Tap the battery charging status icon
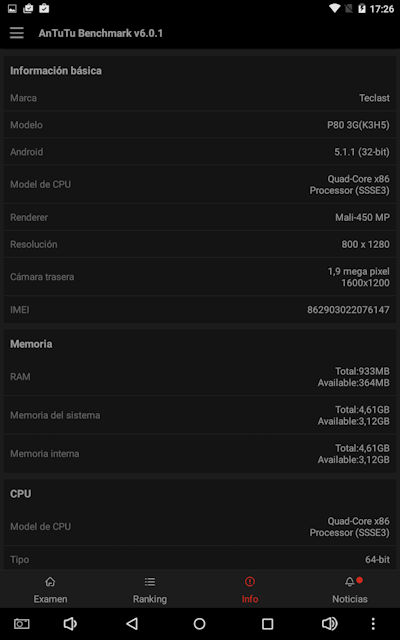This screenshot has width=400, height=640. coord(362,8)
